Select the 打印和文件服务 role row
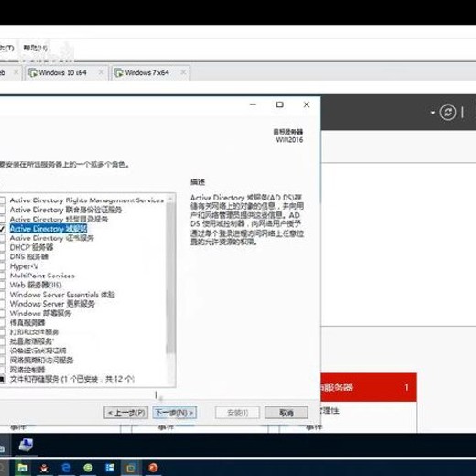The width and height of the screenshot is (476, 476). [x=34, y=332]
